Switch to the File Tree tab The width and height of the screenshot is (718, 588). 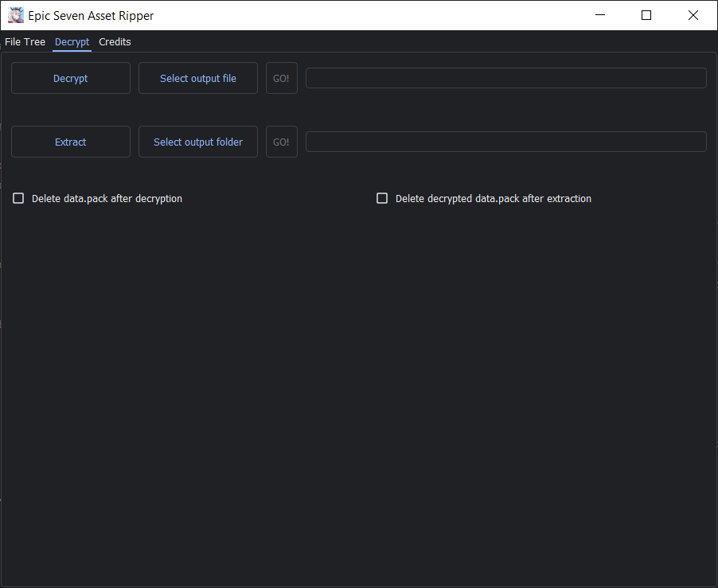25,41
